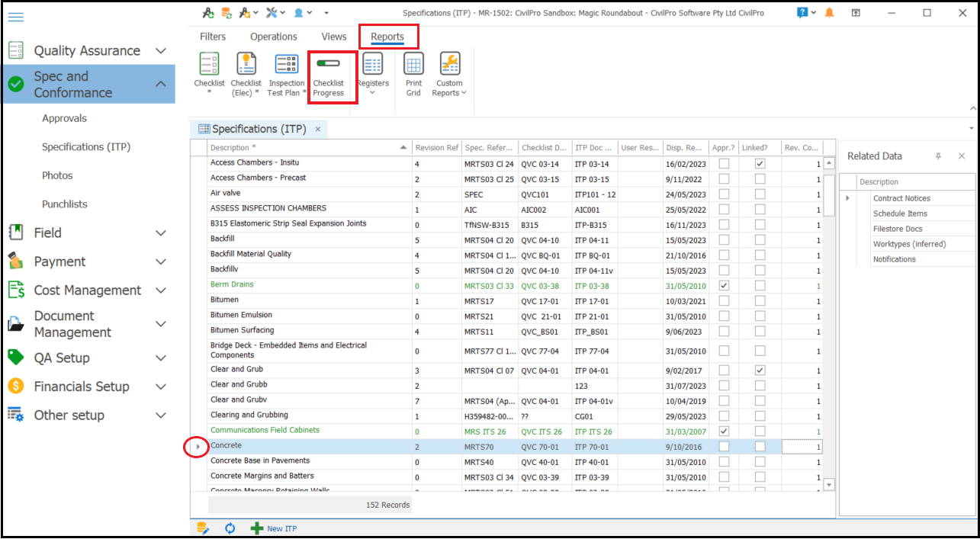The image size is (980, 539).
Task: Toggle Approved checkbox for Communications Field Cabinets
Action: coord(724,431)
